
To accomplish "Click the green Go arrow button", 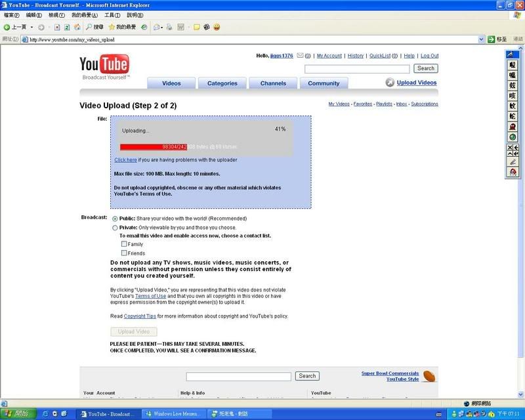I will tap(491, 39).
